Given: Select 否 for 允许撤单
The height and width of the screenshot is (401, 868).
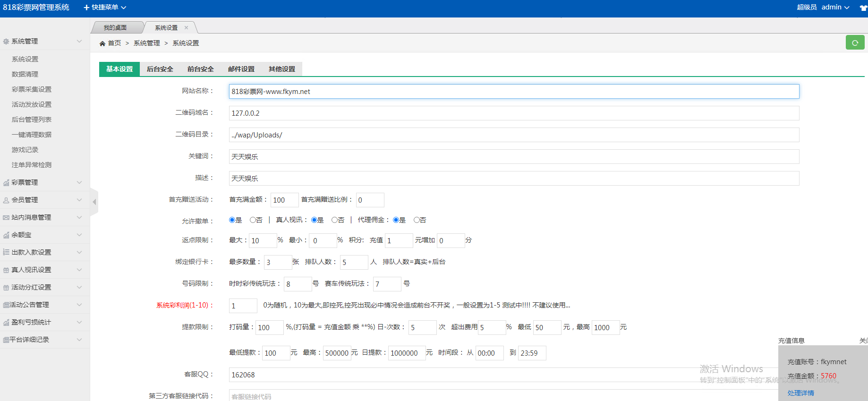Looking at the screenshot, I should (253, 220).
